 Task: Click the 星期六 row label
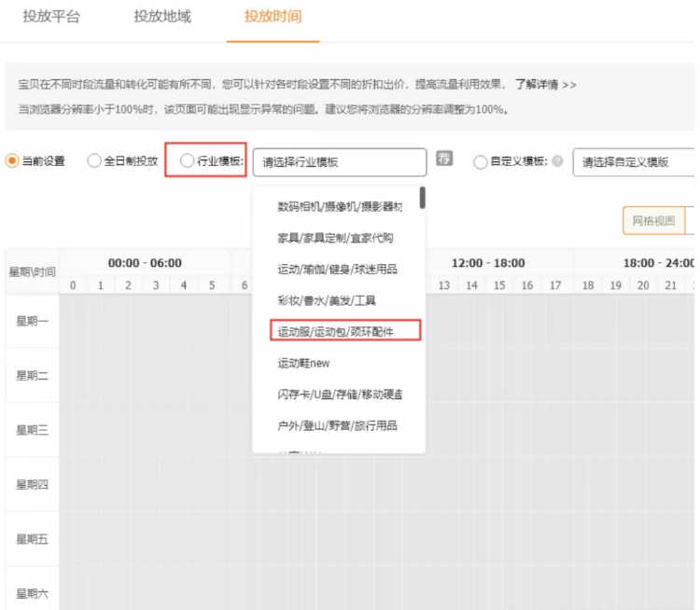32,593
